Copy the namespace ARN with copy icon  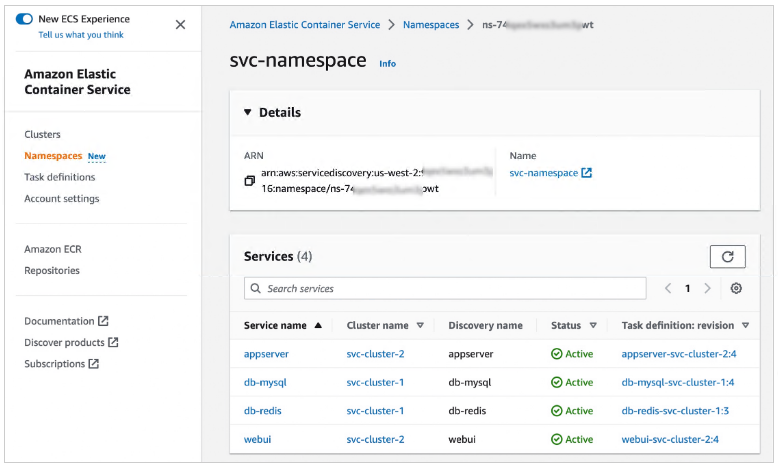(x=250, y=181)
